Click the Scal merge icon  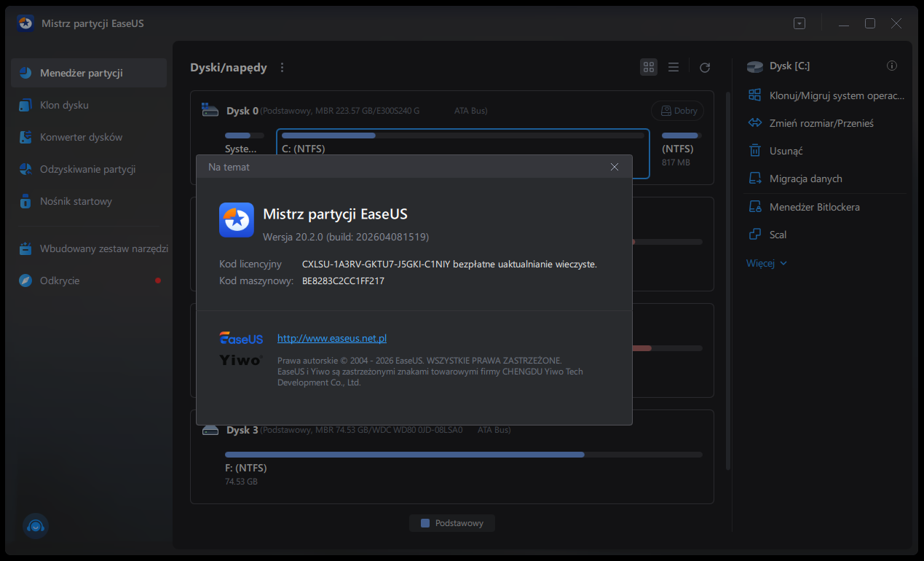(755, 235)
